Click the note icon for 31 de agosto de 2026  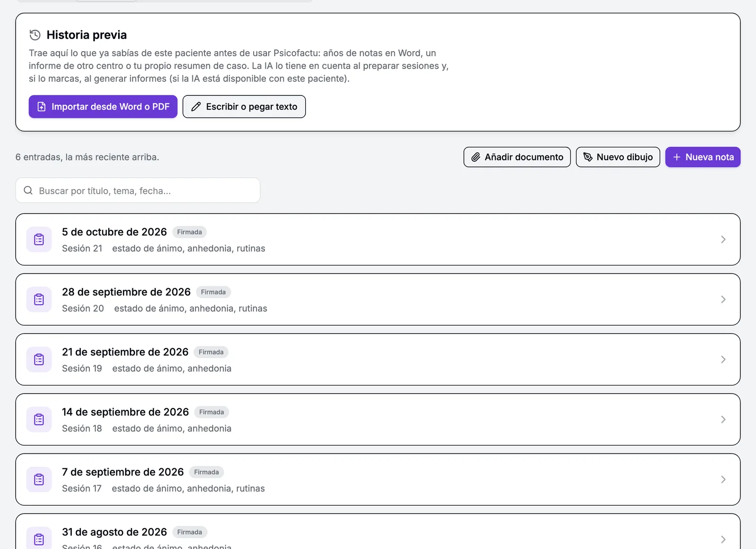click(x=39, y=539)
